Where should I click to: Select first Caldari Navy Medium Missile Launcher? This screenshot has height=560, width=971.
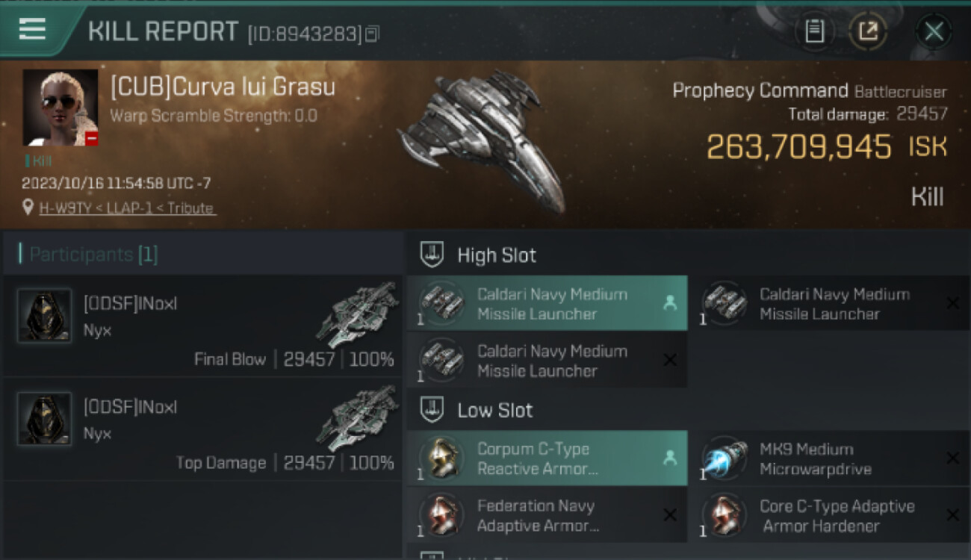[547, 304]
